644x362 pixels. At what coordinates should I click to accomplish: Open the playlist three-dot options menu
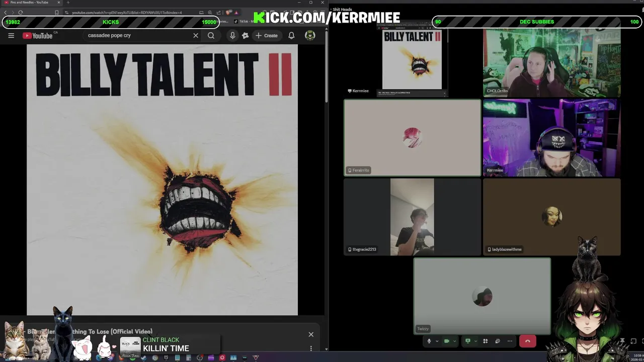pyautogui.click(x=311, y=348)
